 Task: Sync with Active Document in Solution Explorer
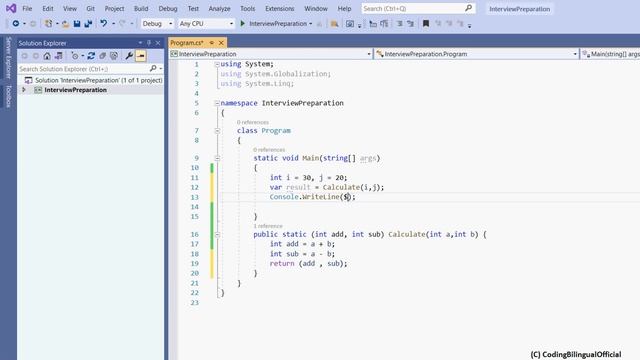coord(91,56)
